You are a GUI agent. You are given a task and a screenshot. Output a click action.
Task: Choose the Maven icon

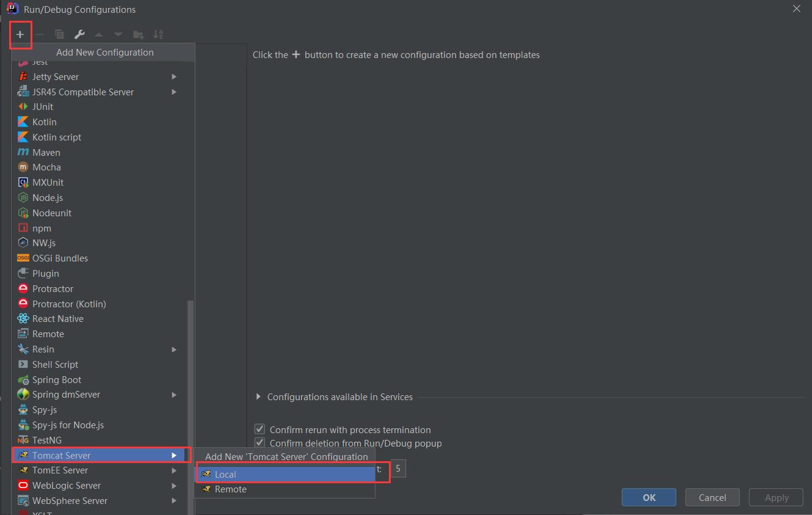coord(23,152)
